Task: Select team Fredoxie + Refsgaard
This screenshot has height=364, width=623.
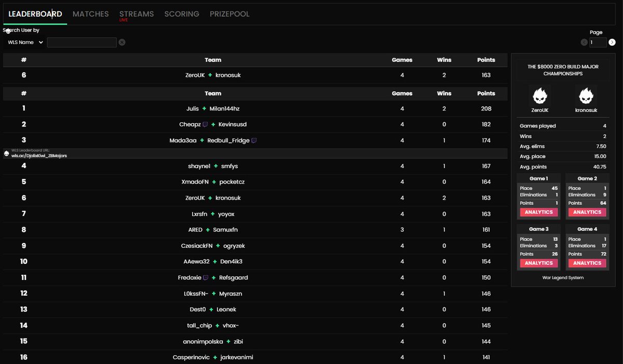Action: [x=255, y=278]
